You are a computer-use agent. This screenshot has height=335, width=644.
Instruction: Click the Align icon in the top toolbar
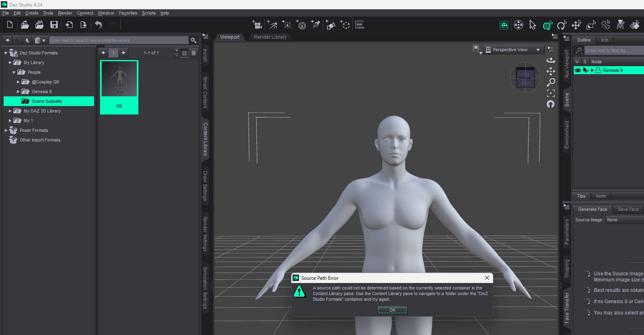(x=360, y=25)
